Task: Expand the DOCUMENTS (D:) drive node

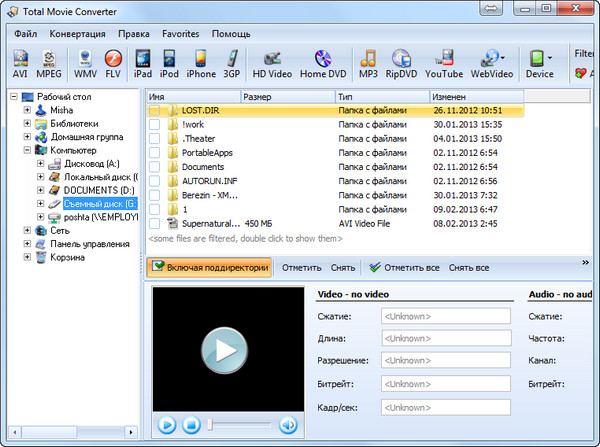Action: click(x=41, y=189)
